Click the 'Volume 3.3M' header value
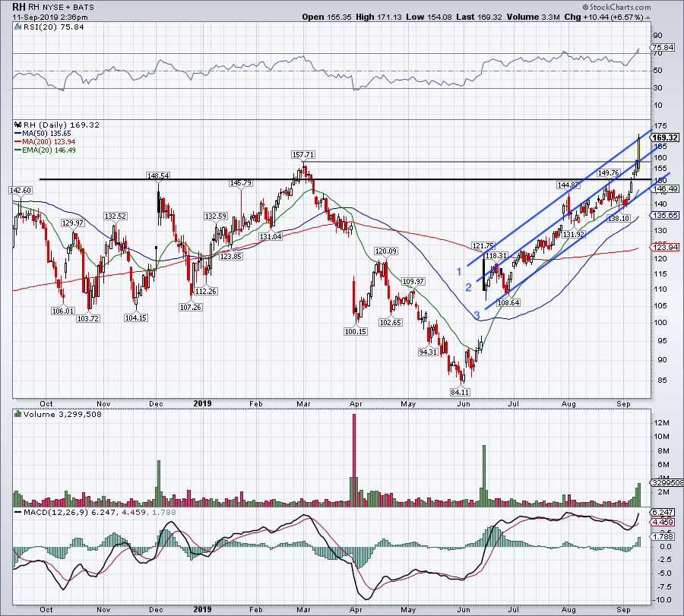Viewport: 684px width, 616px height. click(533, 17)
